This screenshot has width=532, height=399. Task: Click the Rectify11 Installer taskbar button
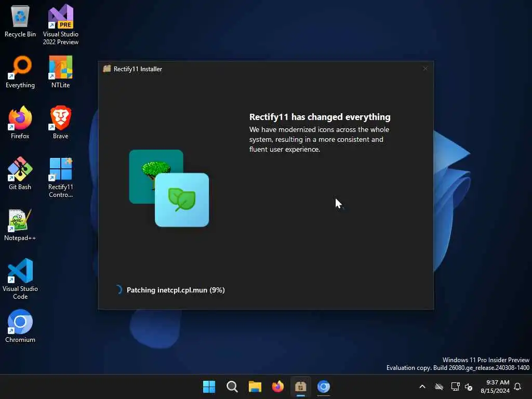pos(301,387)
